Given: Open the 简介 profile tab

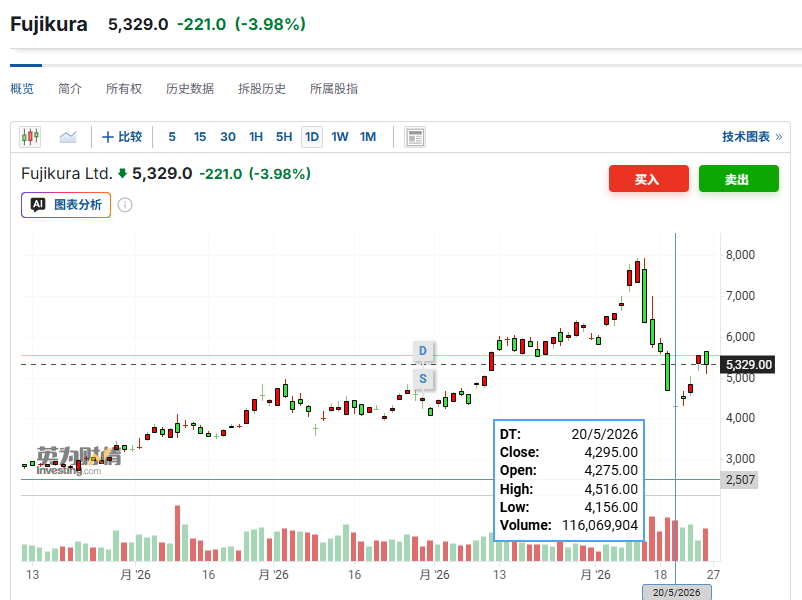Looking at the screenshot, I should coord(70,88).
